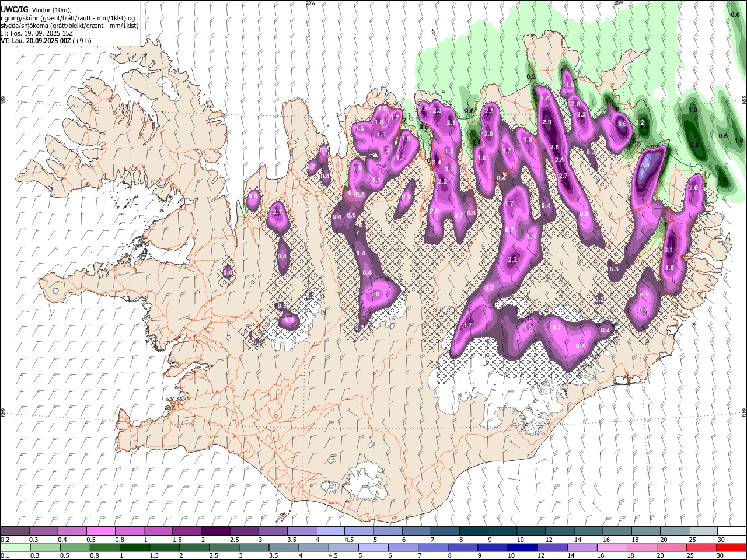Click the dark teal 8 swatch in upper legend
Image resolution: width=747 pixels, height=560 pixels.
point(474,531)
